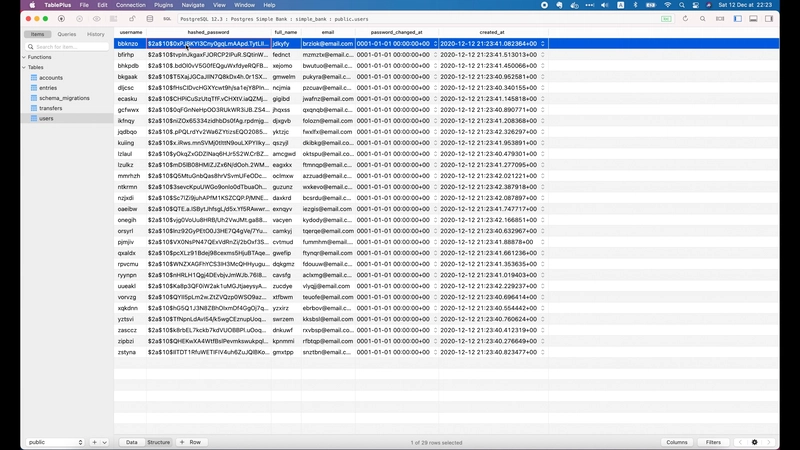Image resolution: width=800 pixels, height=450 pixels.
Task: Click the Search for item field
Action: (70, 47)
